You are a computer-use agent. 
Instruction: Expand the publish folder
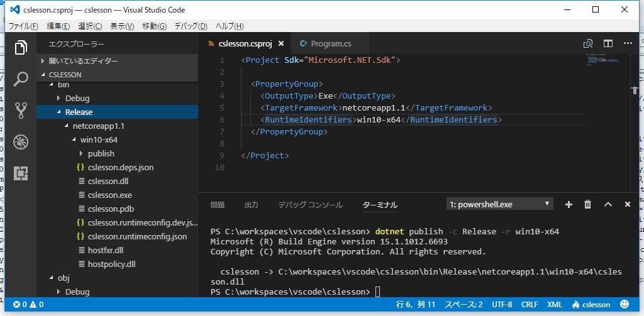point(101,153)
